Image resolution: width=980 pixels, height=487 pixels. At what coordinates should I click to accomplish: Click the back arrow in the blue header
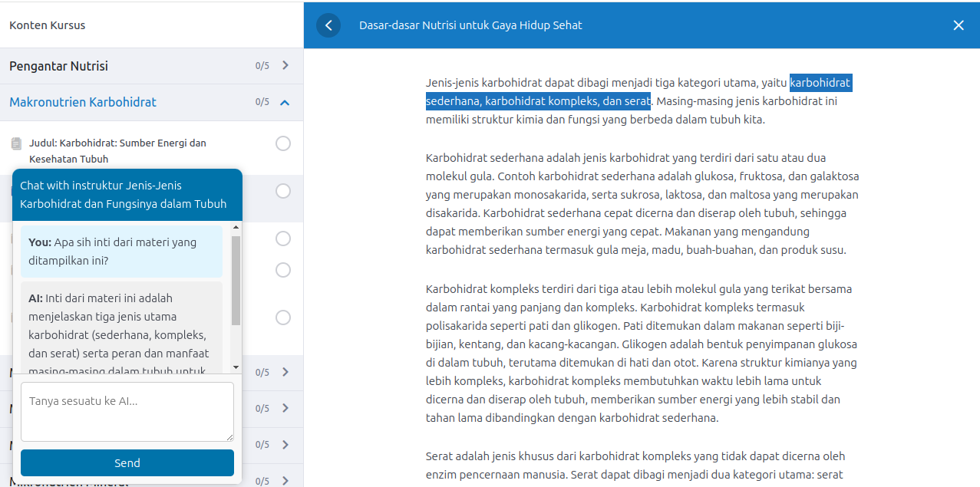(328, 25)
